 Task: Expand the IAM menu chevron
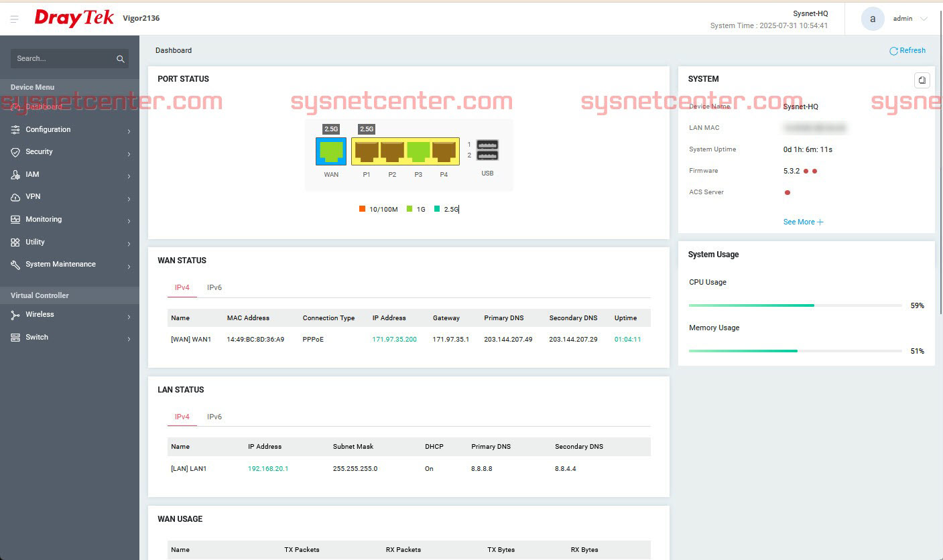(x=129, y=176)
